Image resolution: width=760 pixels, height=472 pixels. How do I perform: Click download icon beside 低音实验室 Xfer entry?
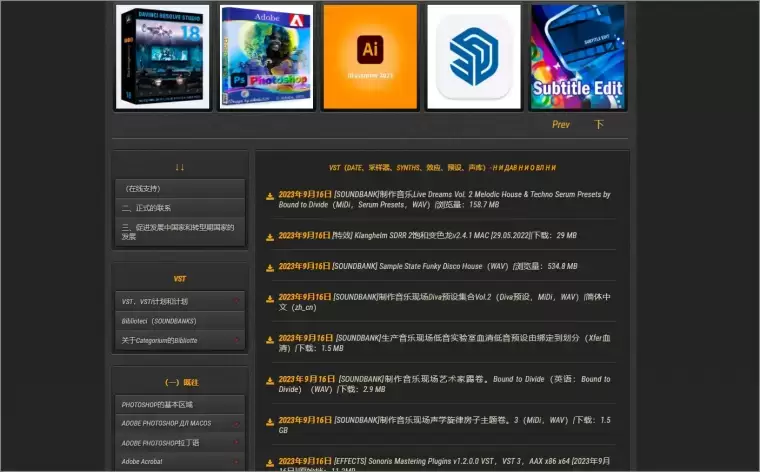point(270,340)
